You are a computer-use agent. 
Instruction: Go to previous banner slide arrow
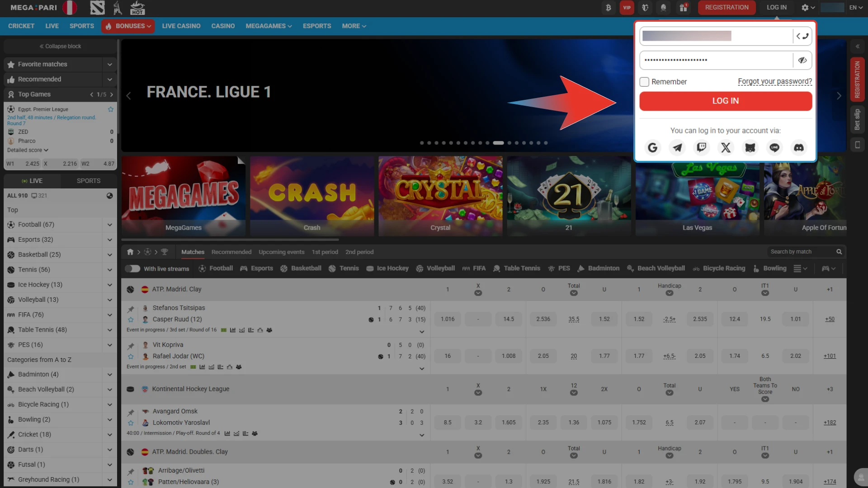pos(128,96)
